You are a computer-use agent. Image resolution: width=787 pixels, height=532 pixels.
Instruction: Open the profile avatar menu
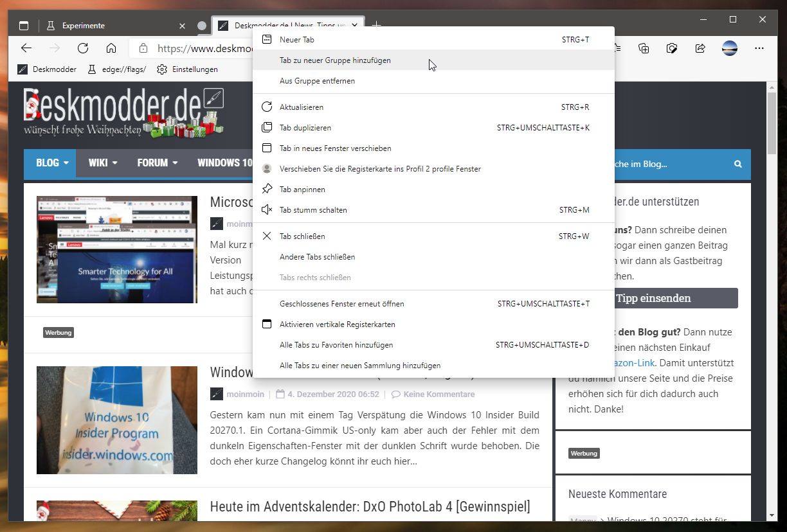[730, 48]
